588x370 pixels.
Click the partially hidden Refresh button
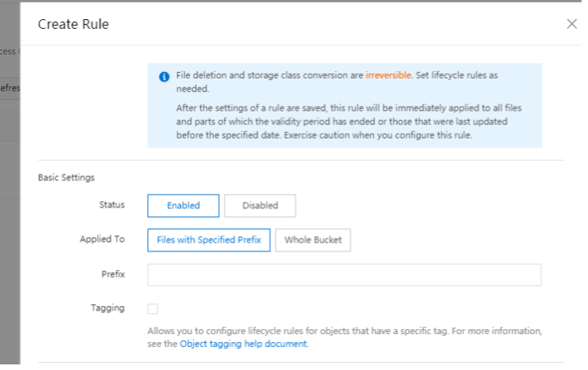point(10,88)
